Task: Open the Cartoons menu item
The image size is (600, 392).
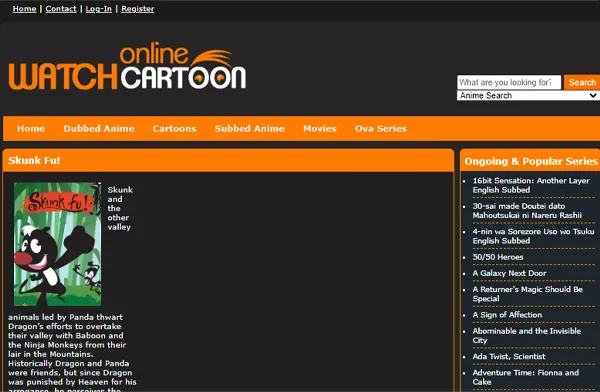Action: tap(174, 129)
